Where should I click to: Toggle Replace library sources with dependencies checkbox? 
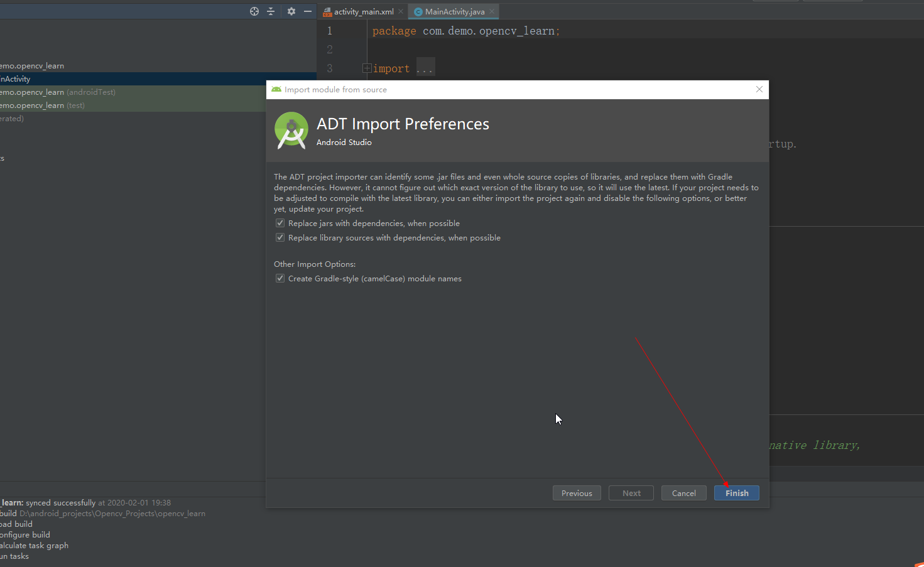click(x=280, y=237)
